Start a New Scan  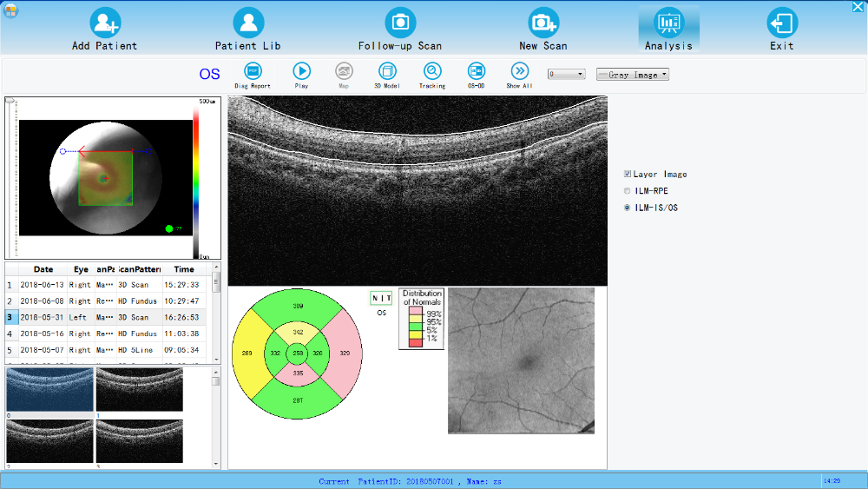[x=543, y=30]
